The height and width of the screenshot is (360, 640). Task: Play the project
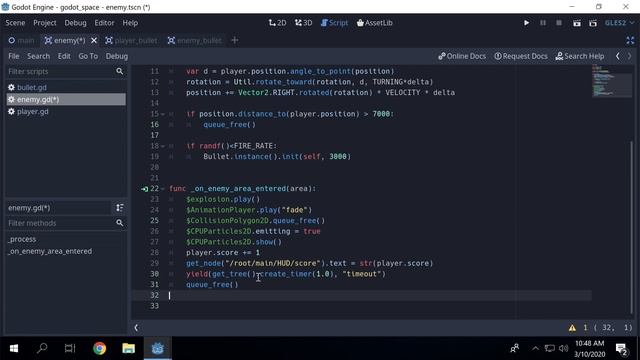[526, 23]
